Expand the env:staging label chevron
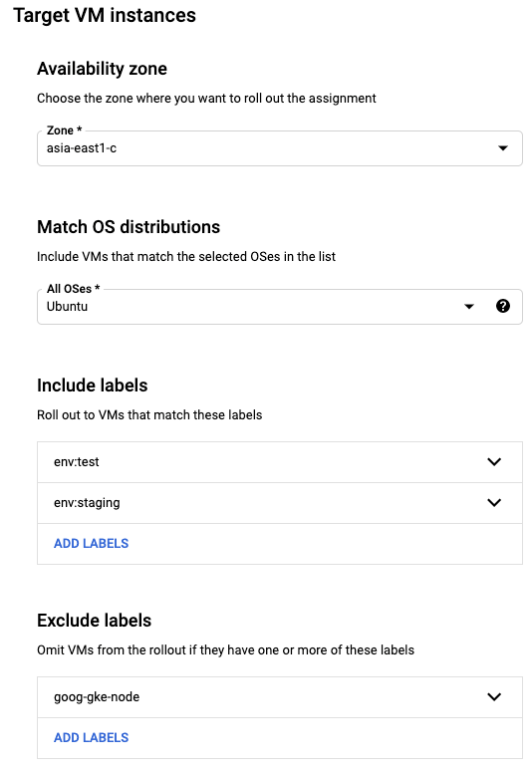 (494, 503)
